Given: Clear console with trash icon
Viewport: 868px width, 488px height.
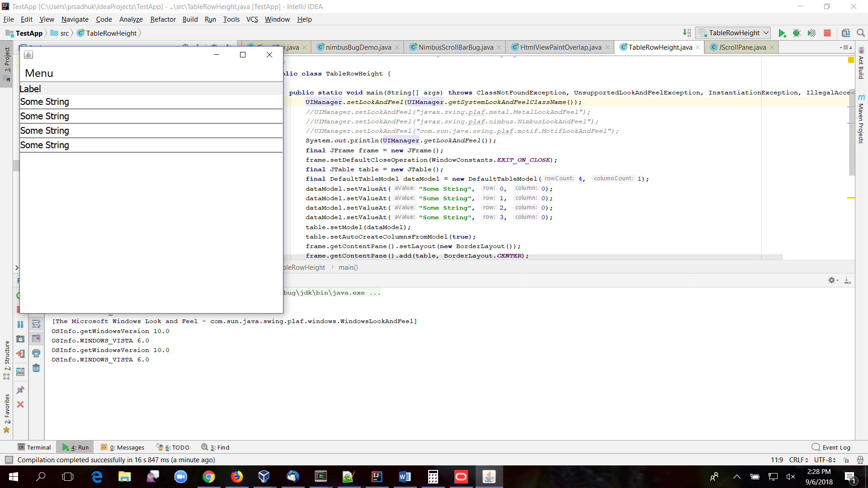Looking at the screenshot, I should point(36,368).
